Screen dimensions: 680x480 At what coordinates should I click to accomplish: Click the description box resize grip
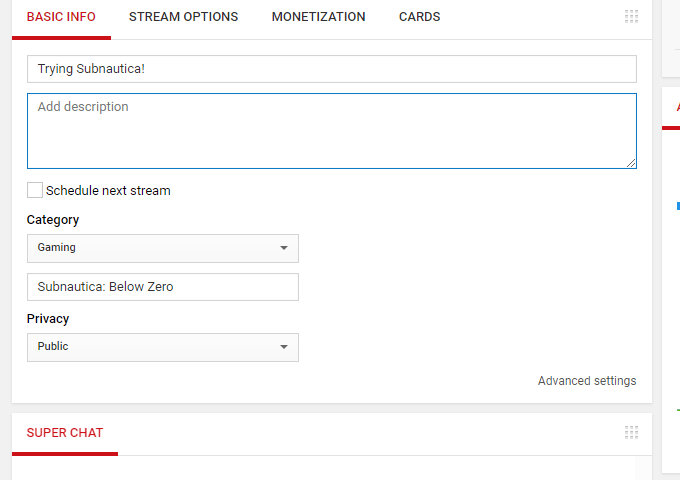631,163
